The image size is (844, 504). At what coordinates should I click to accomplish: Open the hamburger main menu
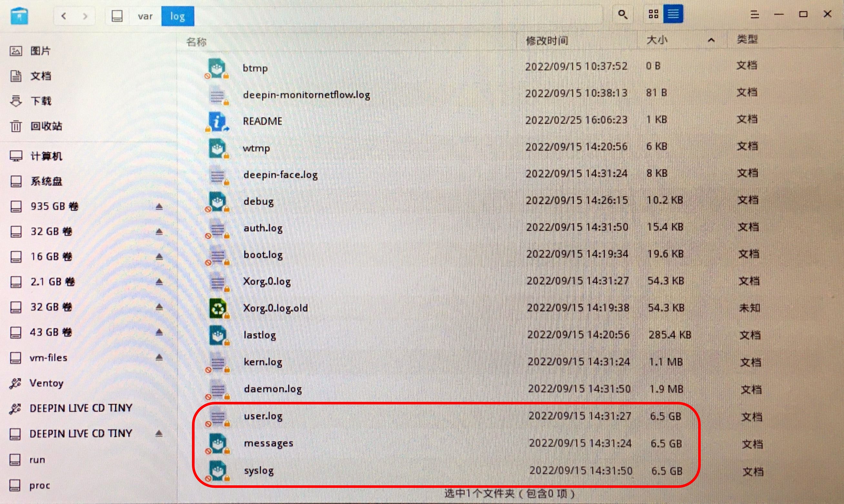tap(755, 15)
